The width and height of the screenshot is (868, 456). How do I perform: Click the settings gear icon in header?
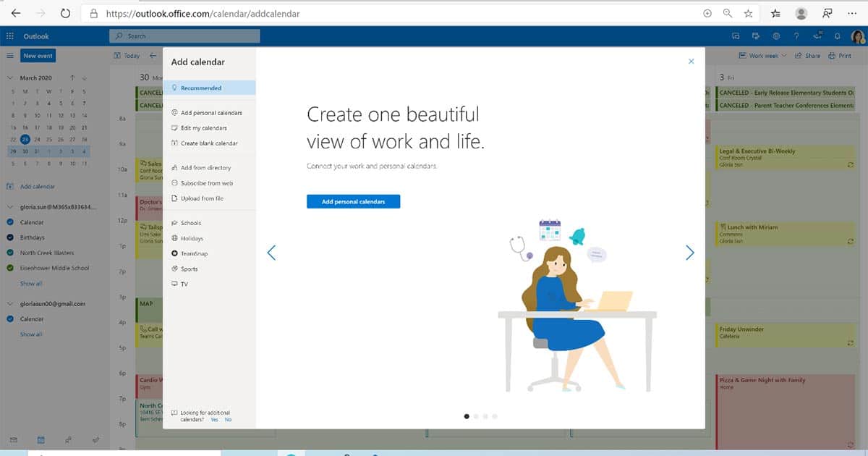point(776,35)
